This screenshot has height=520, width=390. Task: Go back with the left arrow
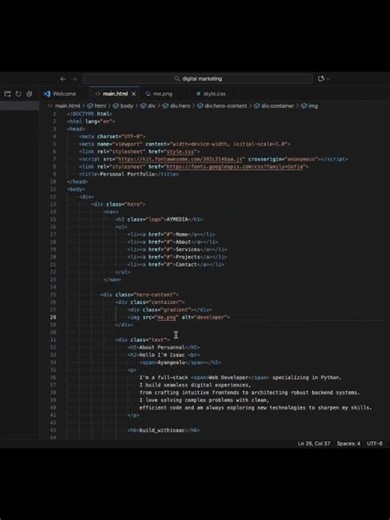[x=63, y=79]
